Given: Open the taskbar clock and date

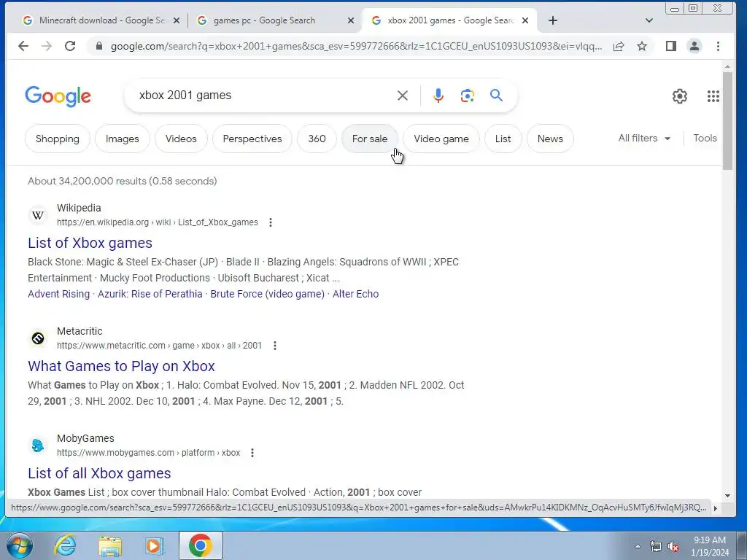Looking at the screenshot, I should [x=710, y=546].
